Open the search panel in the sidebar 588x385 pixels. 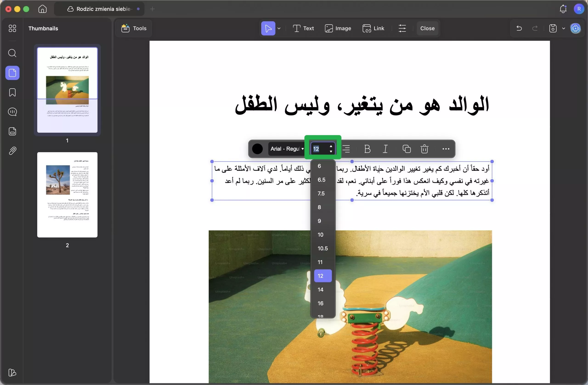12,53
